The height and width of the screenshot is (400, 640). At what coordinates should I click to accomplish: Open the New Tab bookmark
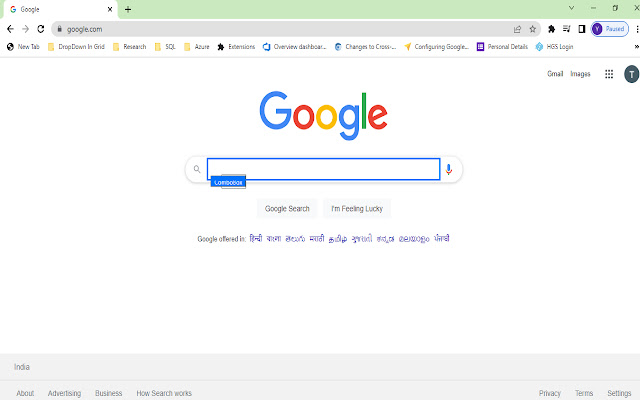(23, 47)
